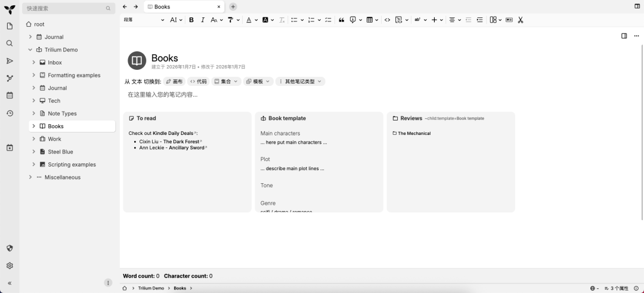644x293 pixels.
Task: Open the font color picker
Action: tap(249, 20)
